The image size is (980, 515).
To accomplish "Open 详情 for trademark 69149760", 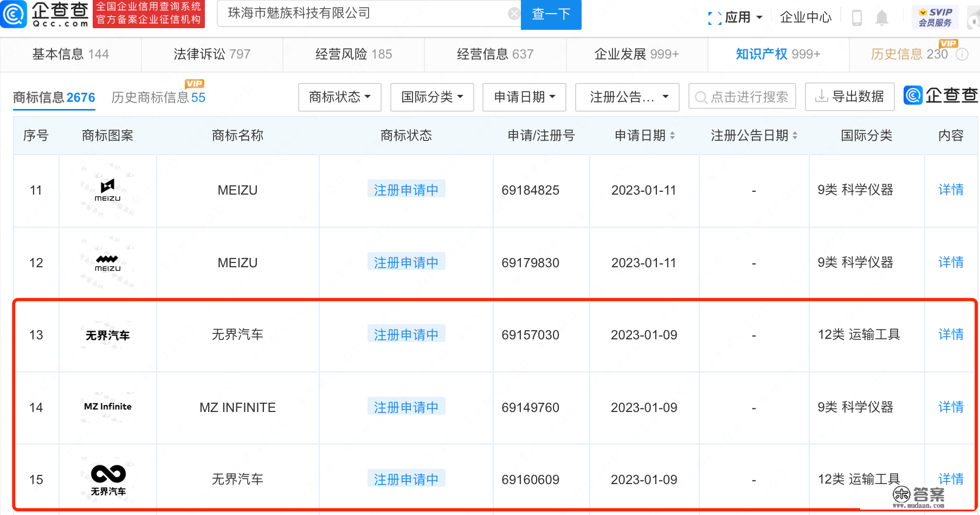I will (951, 407).
